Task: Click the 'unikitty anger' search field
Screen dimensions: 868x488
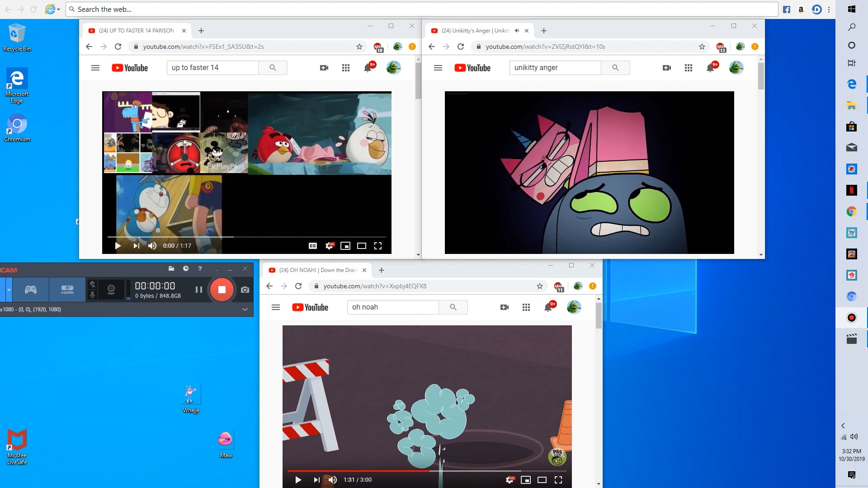Action: click(x=555, y=68)
